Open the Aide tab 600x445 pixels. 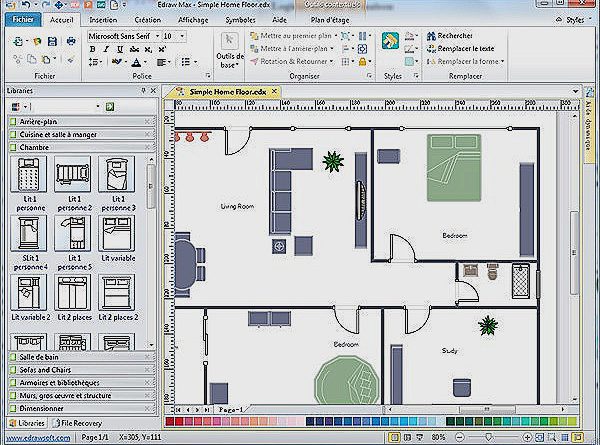[279, 20]
